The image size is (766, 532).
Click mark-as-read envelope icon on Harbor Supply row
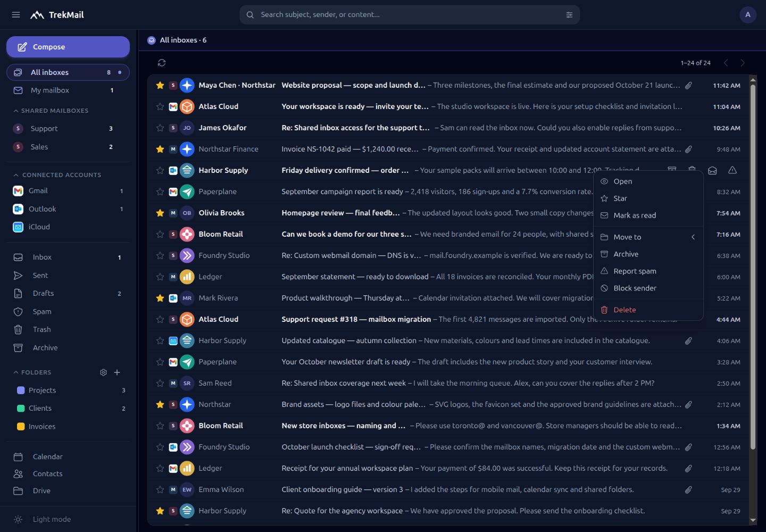[712, 170]
